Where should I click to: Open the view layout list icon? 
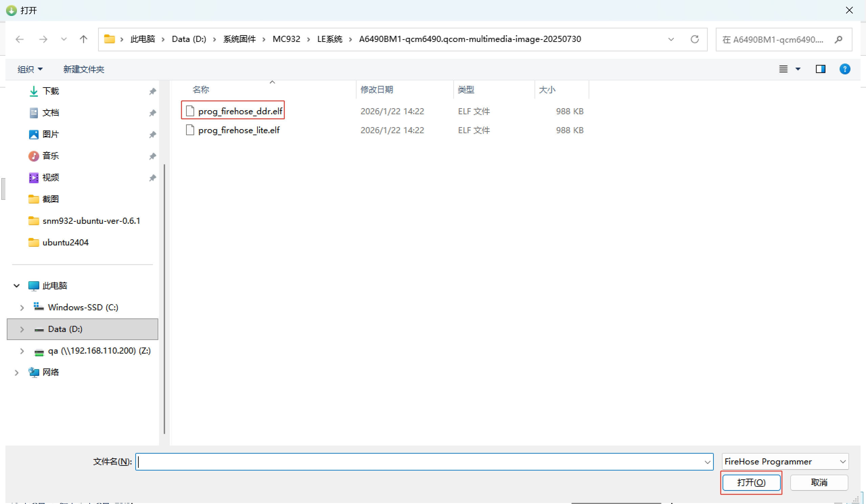point(783,69)
